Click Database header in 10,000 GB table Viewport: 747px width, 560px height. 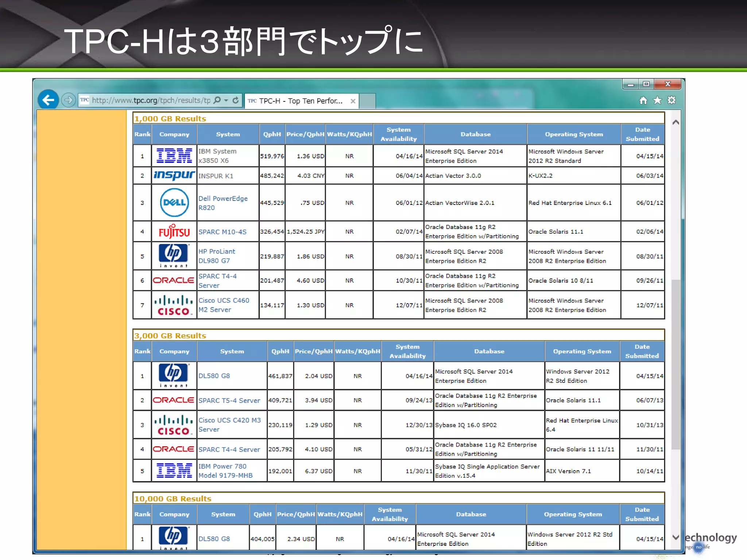(471, 514)
